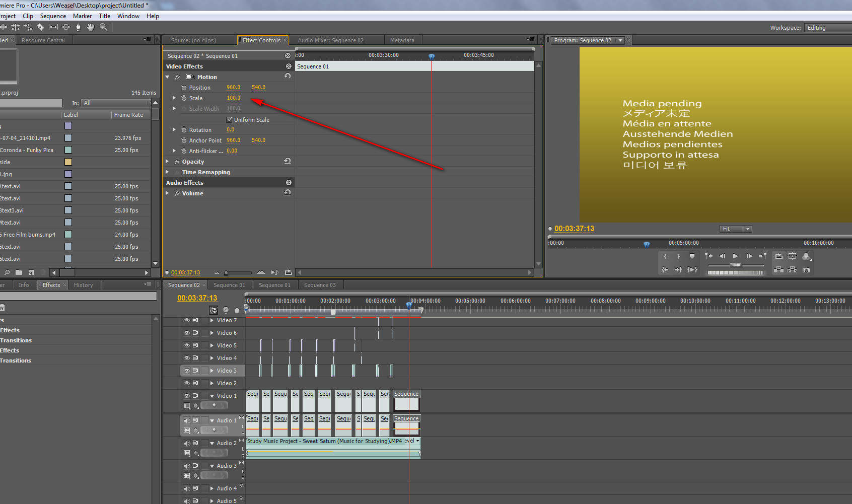Open the Clip menu

[28, 16]
